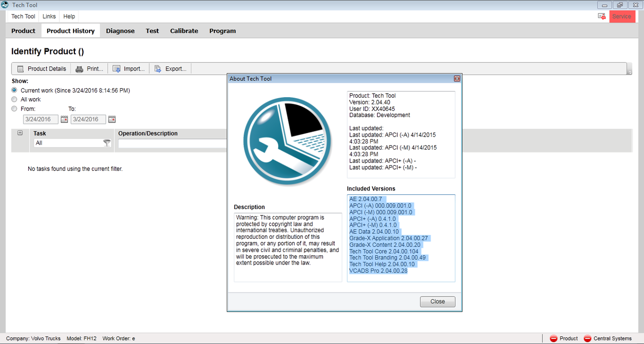Screen dimensions: 644x344
Task: Expand all rows with the plus icon
Action: click(x=20, y=133)
